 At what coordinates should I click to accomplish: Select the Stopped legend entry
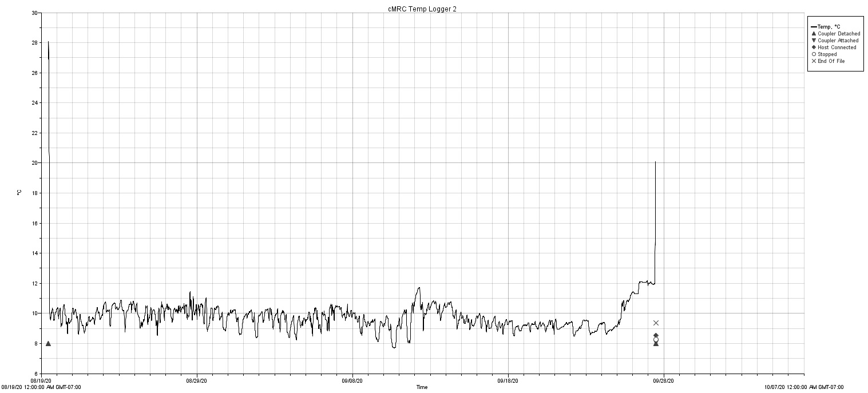827,54
